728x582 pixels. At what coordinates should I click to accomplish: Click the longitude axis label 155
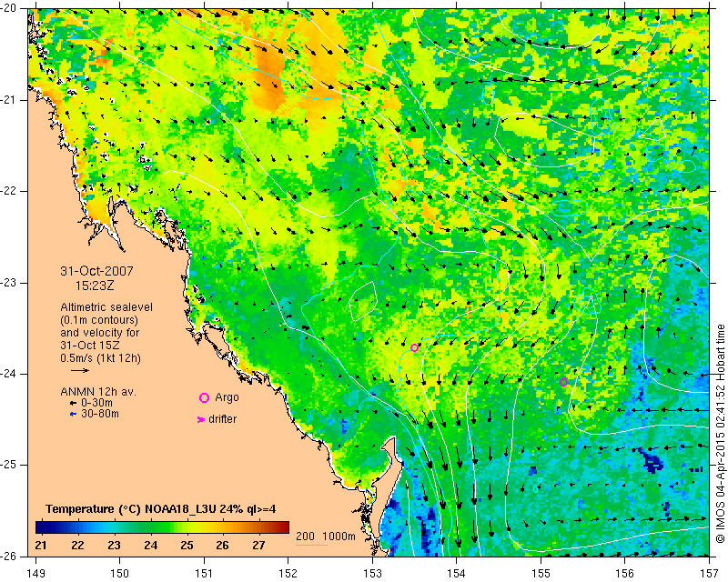click(541, 573)
